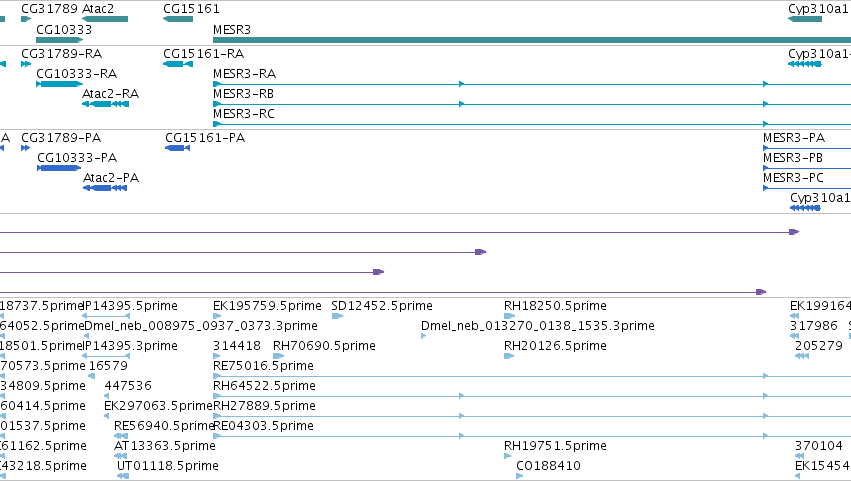
Task: Select the Atac2-RA transcript glyph
Action: 105,104
